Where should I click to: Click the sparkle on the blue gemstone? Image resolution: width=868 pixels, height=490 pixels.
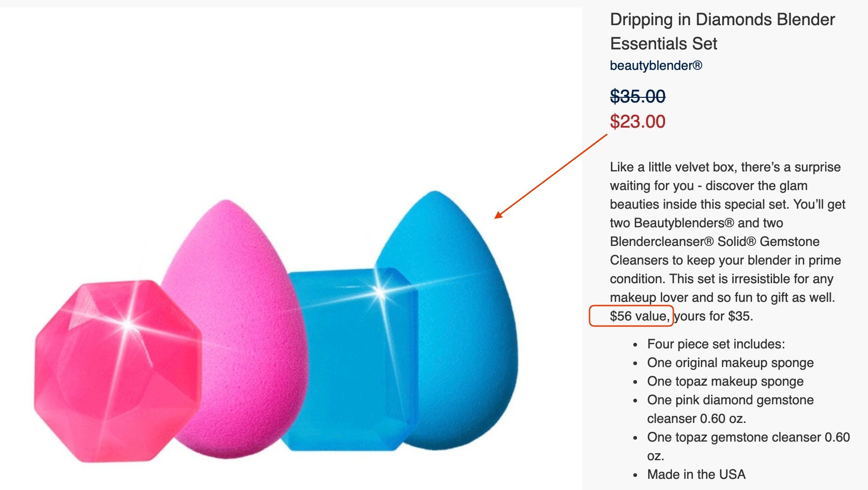click(x=380, y=293)
